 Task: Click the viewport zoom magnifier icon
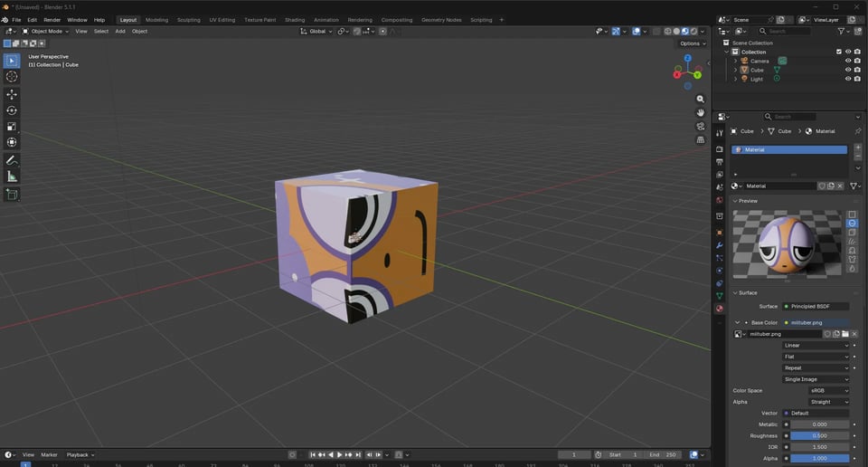[x=700, y=100]
